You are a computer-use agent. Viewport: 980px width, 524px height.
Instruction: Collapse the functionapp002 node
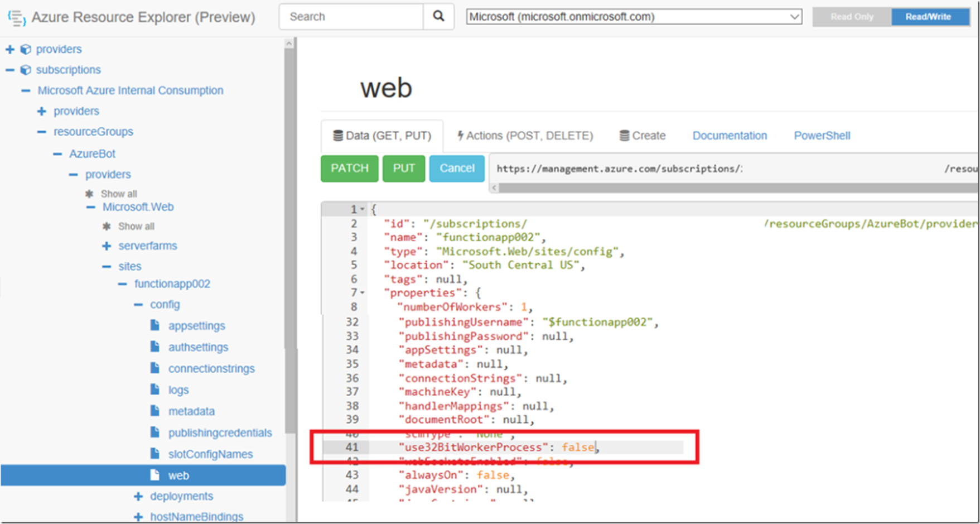[x=123, y=283]
